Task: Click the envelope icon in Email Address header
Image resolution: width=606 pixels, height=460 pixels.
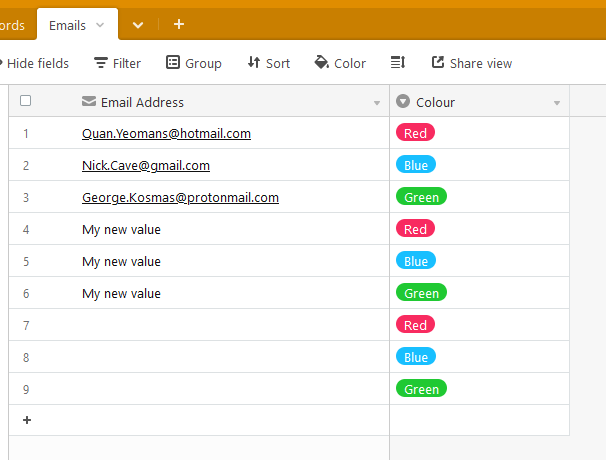Action: (x=89, y=101)
